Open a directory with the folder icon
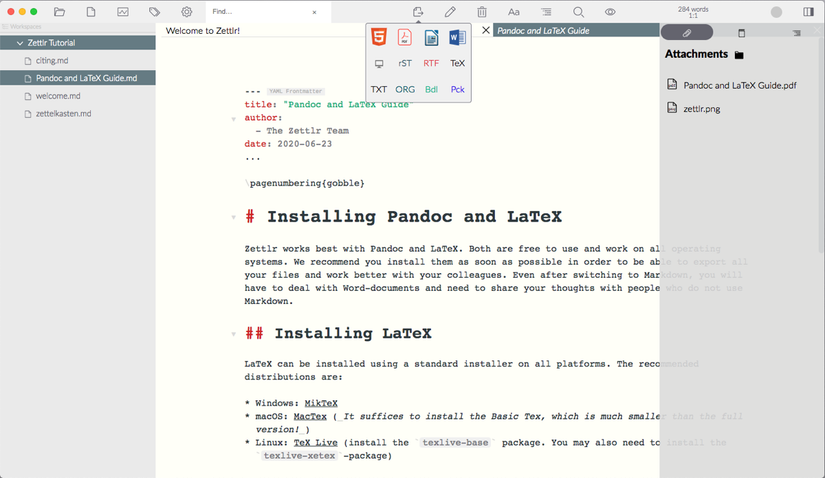 [59, 12]
